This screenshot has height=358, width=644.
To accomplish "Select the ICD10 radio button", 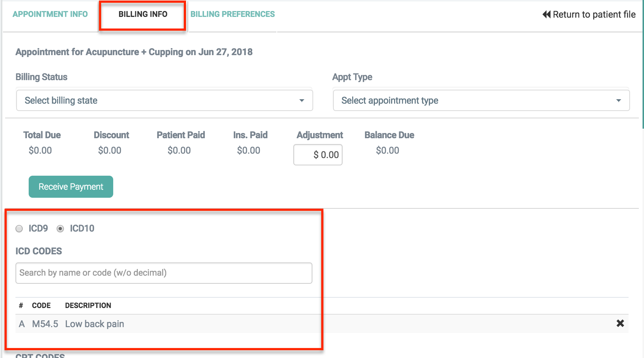I will [x=60, y=229].
